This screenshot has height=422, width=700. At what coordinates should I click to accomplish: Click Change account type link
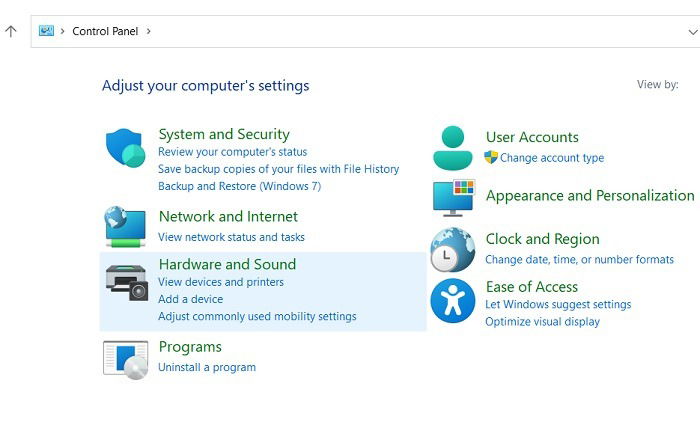click(x=552, y=158)
